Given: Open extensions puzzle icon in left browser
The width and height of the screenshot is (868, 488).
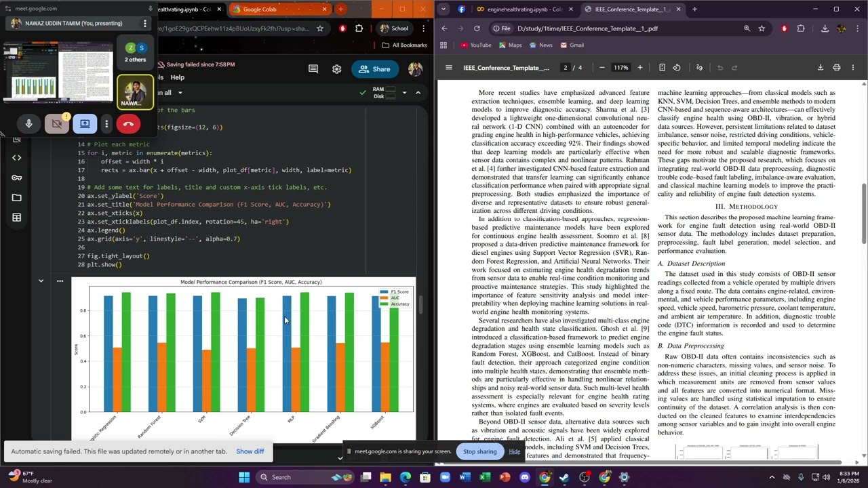Looking at the screenshot, I should tap(359, 28).
